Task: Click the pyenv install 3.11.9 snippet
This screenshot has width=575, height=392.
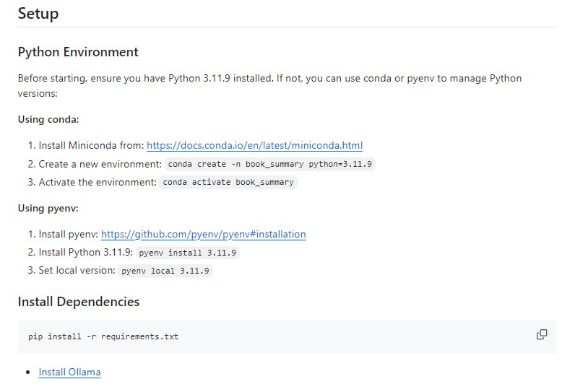Action: (187, 253)
